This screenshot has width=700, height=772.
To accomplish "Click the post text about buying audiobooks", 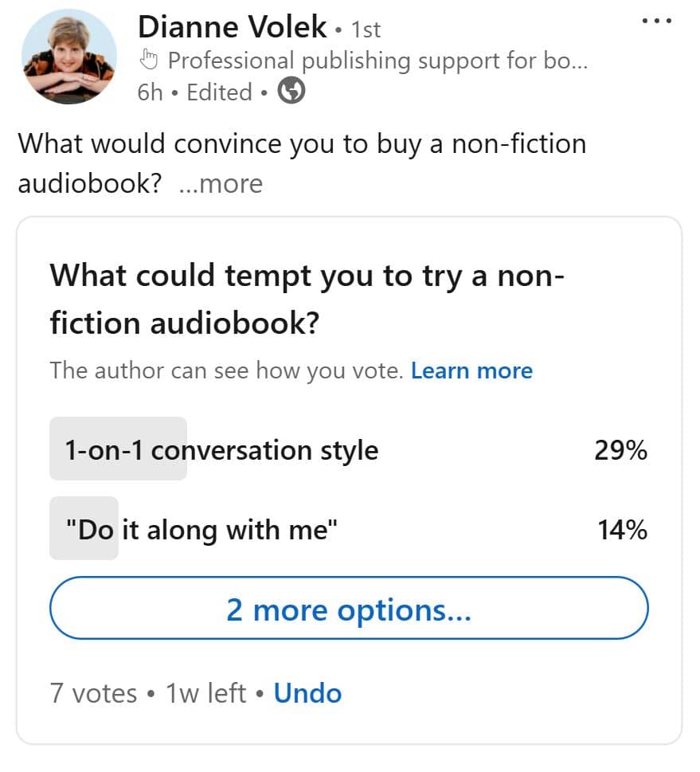I will click(x=301, y=145).
